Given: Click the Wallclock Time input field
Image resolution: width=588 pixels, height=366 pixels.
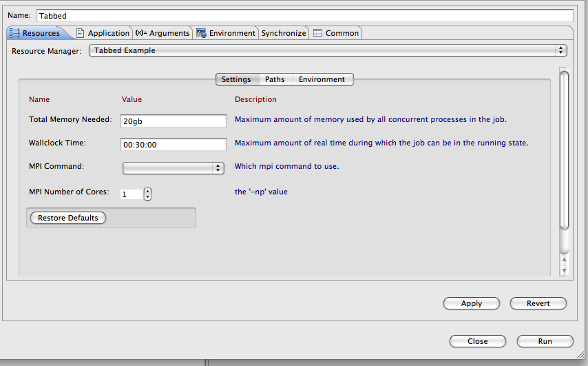Looking at the screenshot, I should (174, 145).
